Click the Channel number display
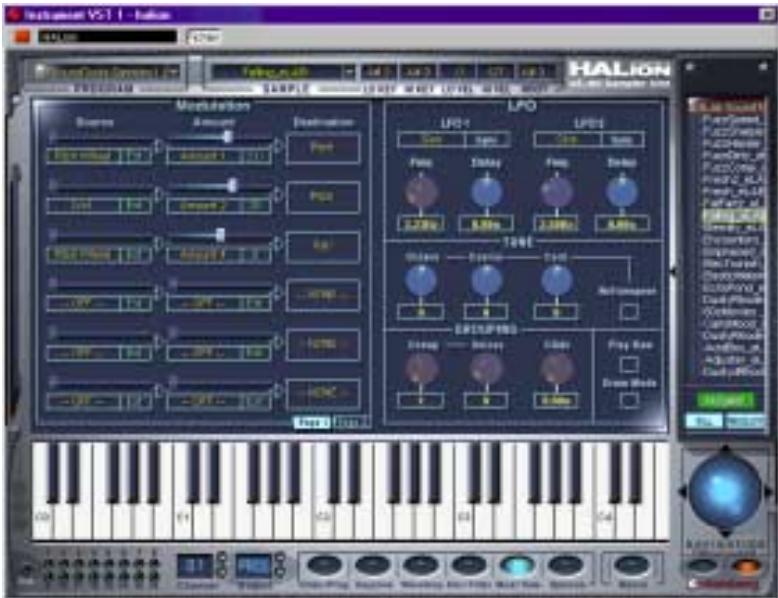This screenshot has width=778, height=598. pyautogui.click(x=195, y=566)
